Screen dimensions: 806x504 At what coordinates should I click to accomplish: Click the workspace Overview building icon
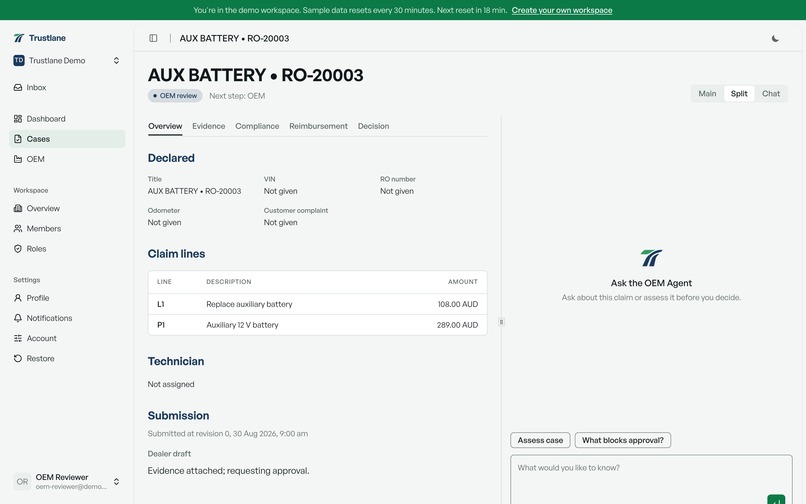[x=18, y=208]
